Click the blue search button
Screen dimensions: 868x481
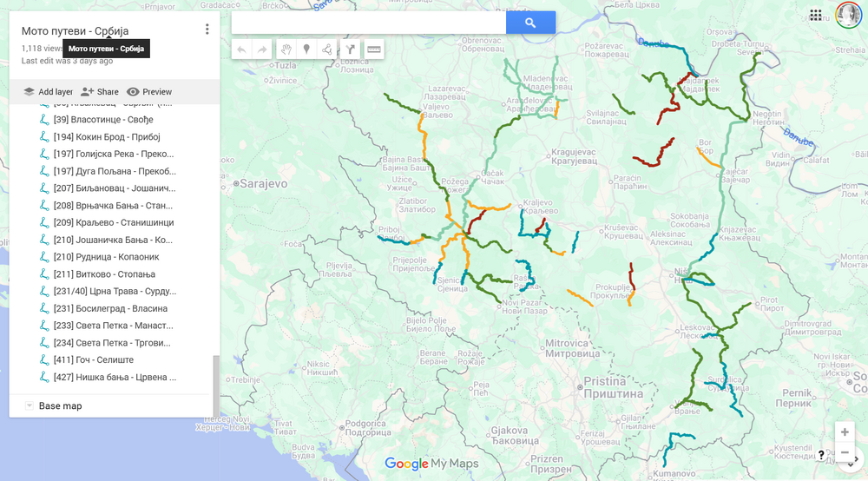click(530, 23)
